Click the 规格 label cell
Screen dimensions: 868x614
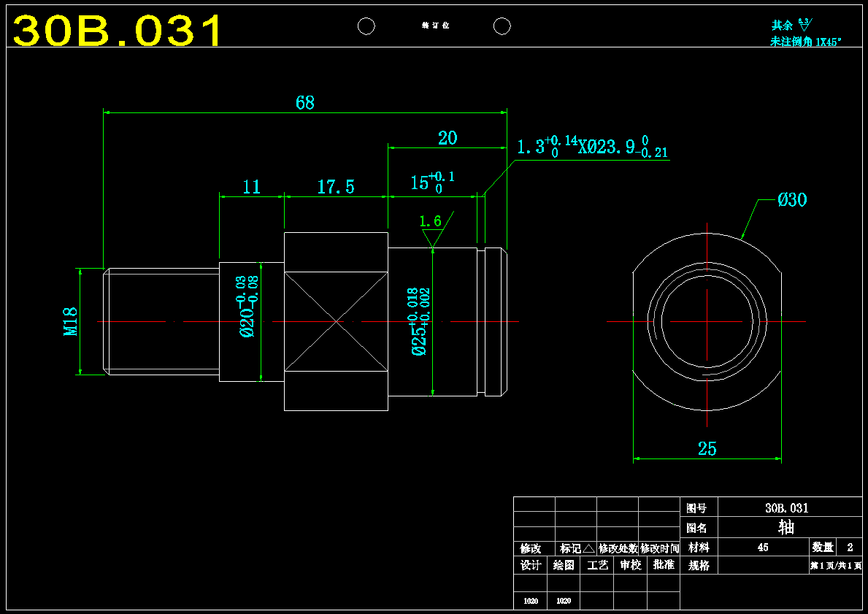699,566
